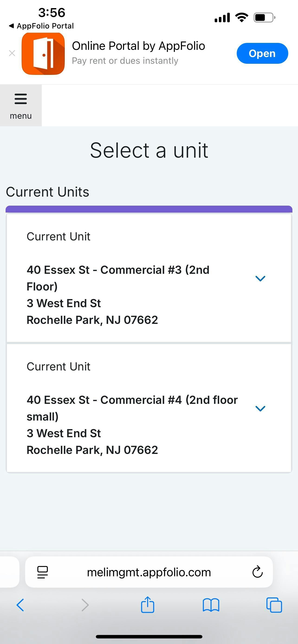
Task: Expand the Commercial #4 unit chevron
Action: [x=260, y=408]
